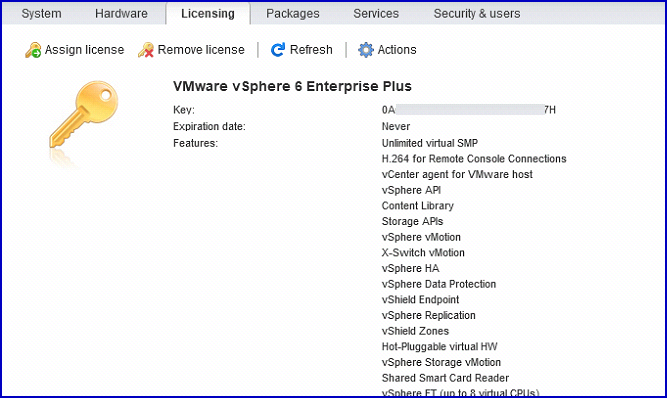
Task: Click the 'Key:' label
Action: coord(184,110)
